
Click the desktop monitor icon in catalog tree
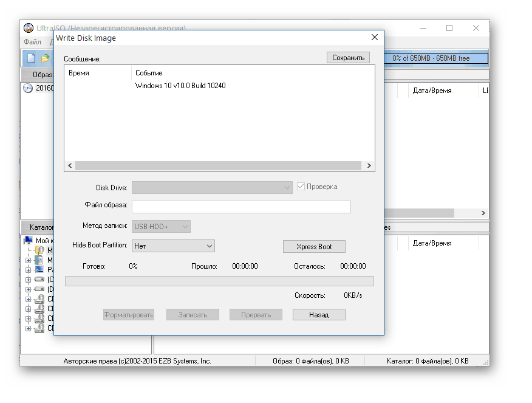point(39,269)
